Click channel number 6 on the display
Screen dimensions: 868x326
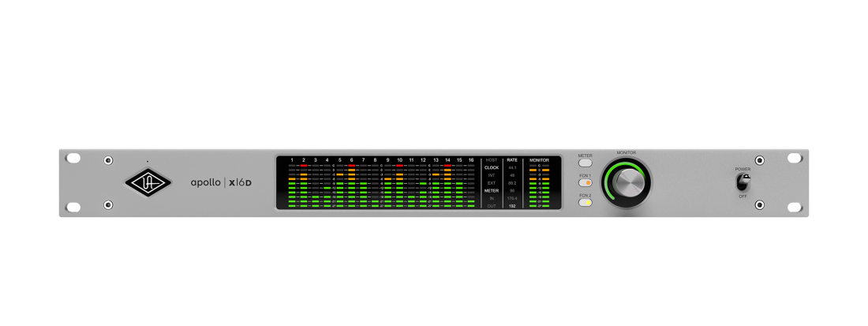pos(351,160)
